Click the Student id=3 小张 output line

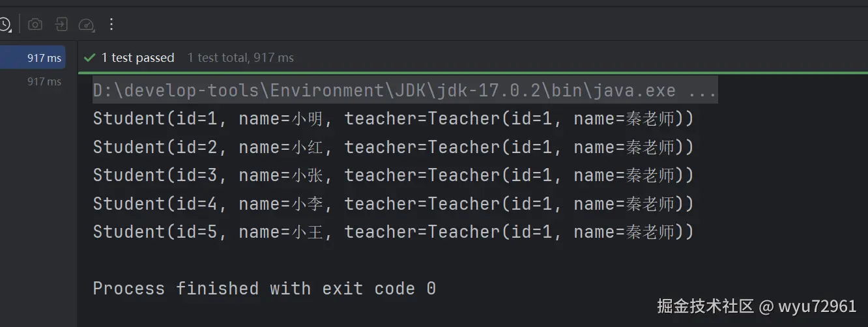393,176
